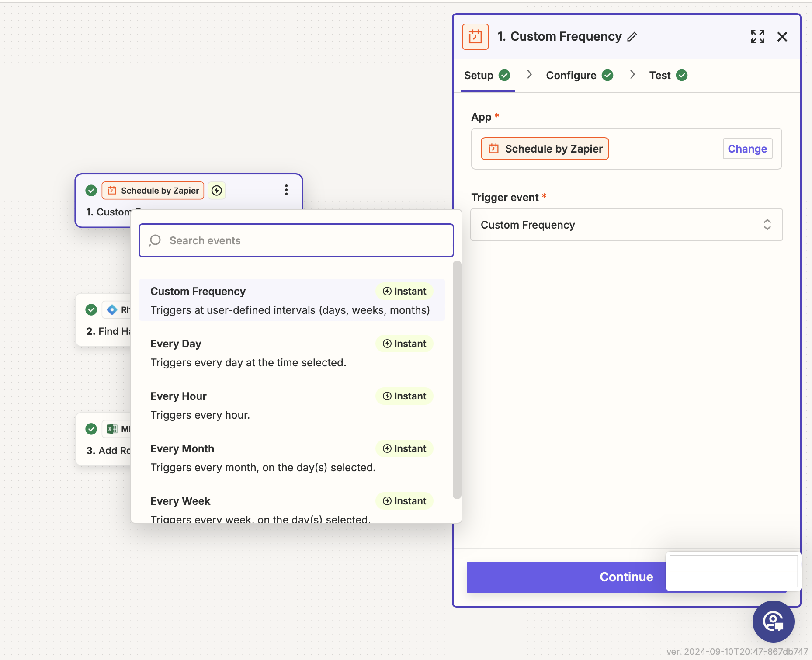
Task: Select the Schedule by Zapier app chip
Action: (545, 149)
